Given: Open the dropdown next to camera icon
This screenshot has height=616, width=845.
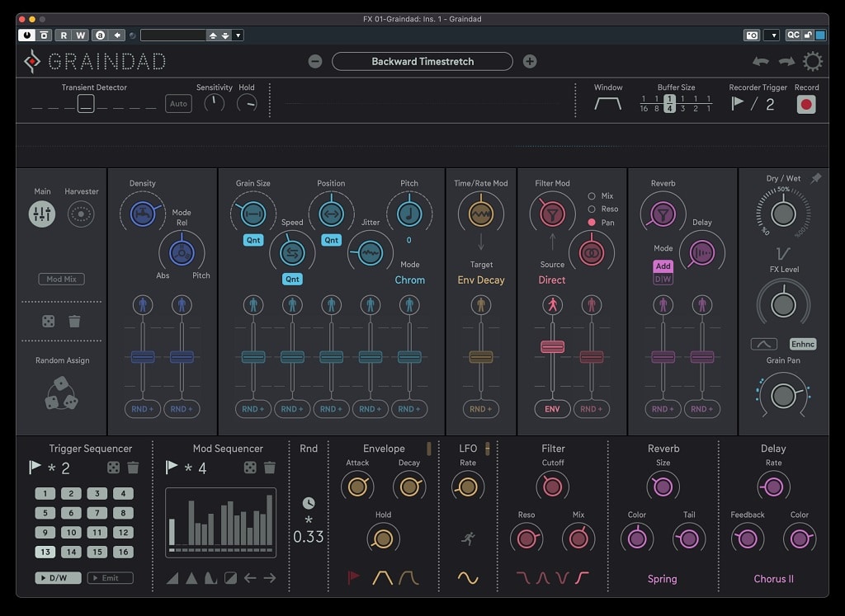Looking at the screenshot, I should [773, 35].
